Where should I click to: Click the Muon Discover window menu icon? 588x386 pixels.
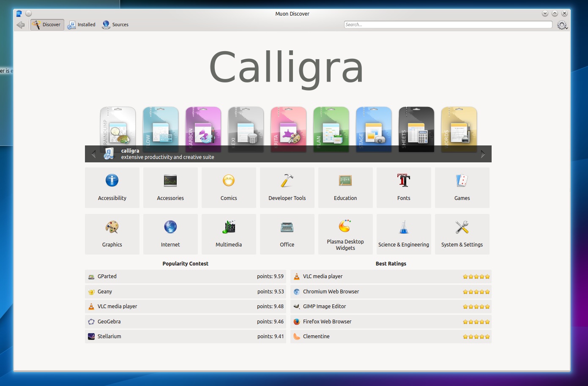pos(19,14)
